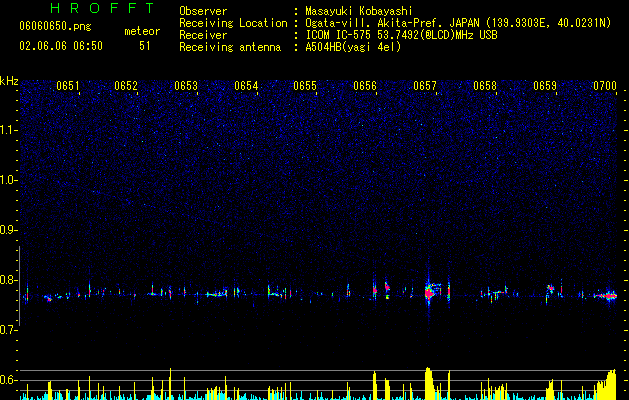Click the 0654 time marker
Image resolution: width=629 pixels, height=400 pixels.
pos(246,86)
